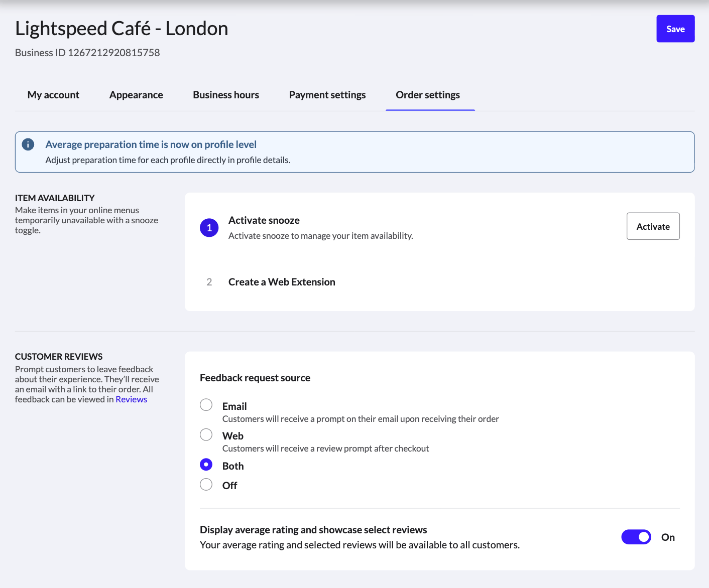Image resolution: width=709 pixels, height=588 pixels.
Task: Select the Order settings tab
Action: tap(427, 95)
